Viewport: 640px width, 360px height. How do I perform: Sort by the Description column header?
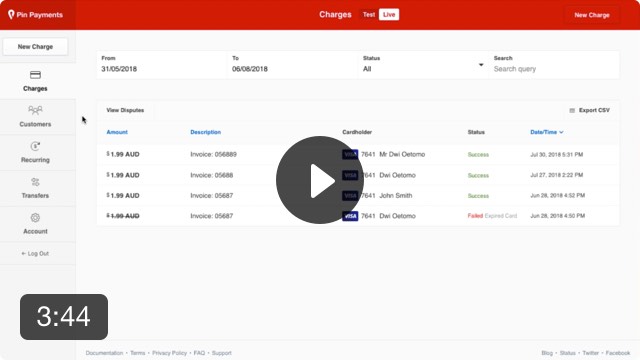tap(205, 132)
